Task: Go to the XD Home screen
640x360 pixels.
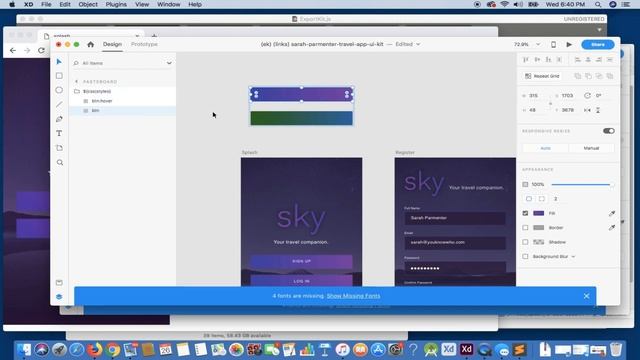Action: tap(91, 44)
